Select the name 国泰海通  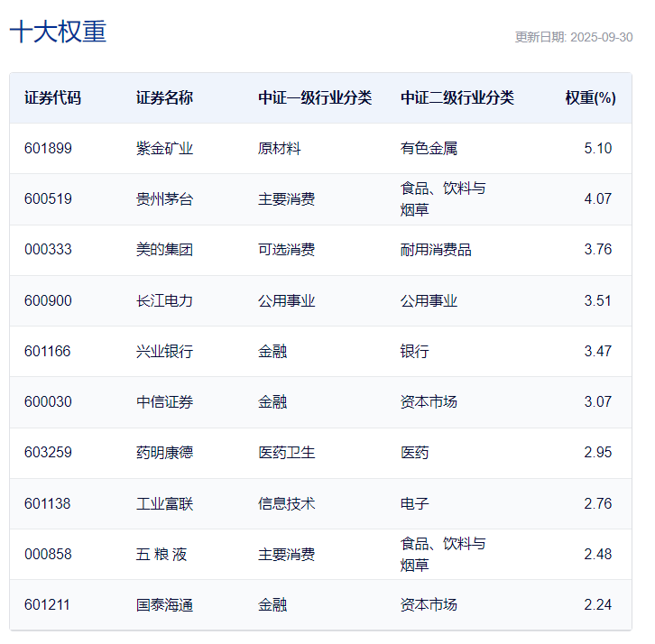[x=164, y=604]
